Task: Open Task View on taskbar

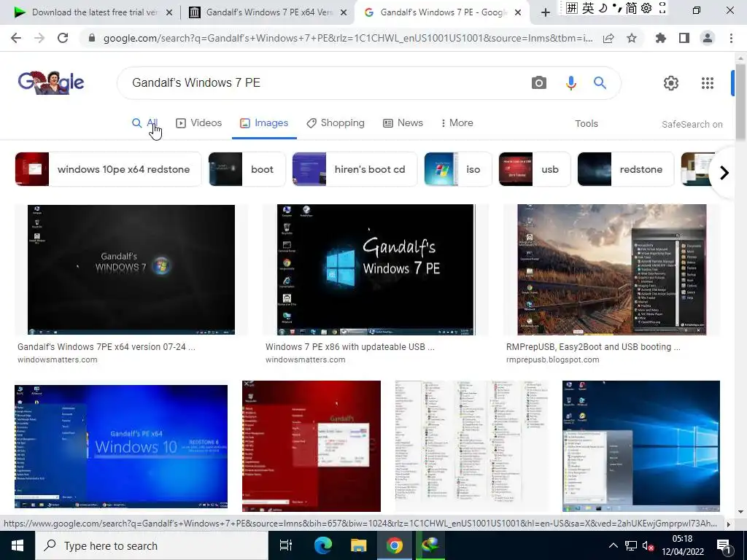Action: point(285,545)
